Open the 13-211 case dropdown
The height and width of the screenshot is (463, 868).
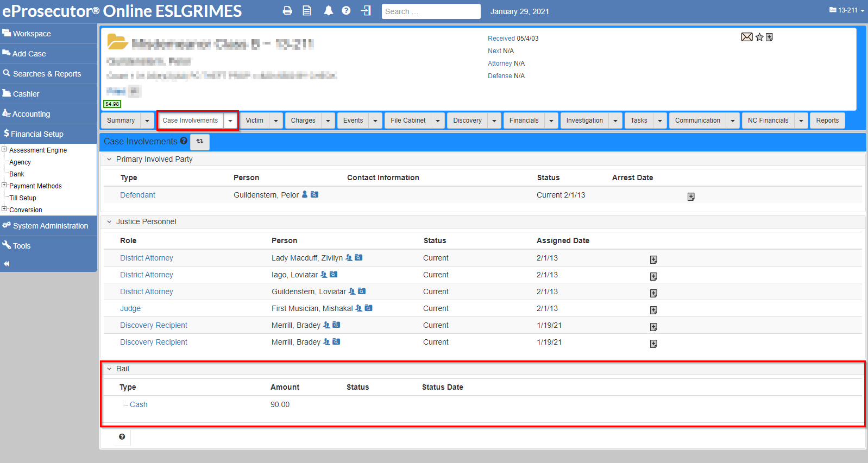[x=847, y=10]
